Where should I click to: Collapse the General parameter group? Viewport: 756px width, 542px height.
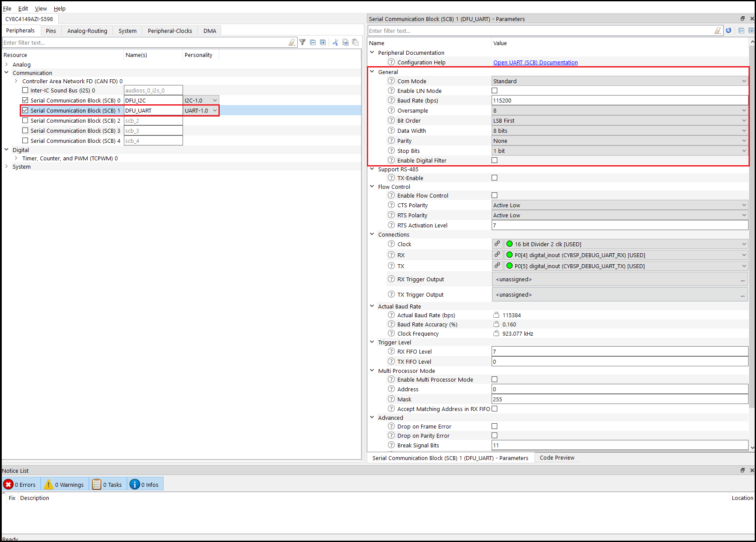coord(372,72)
